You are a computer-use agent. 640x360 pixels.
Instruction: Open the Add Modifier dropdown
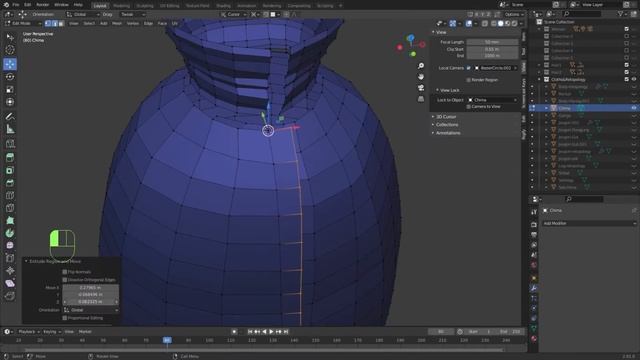tap(589, 223)
